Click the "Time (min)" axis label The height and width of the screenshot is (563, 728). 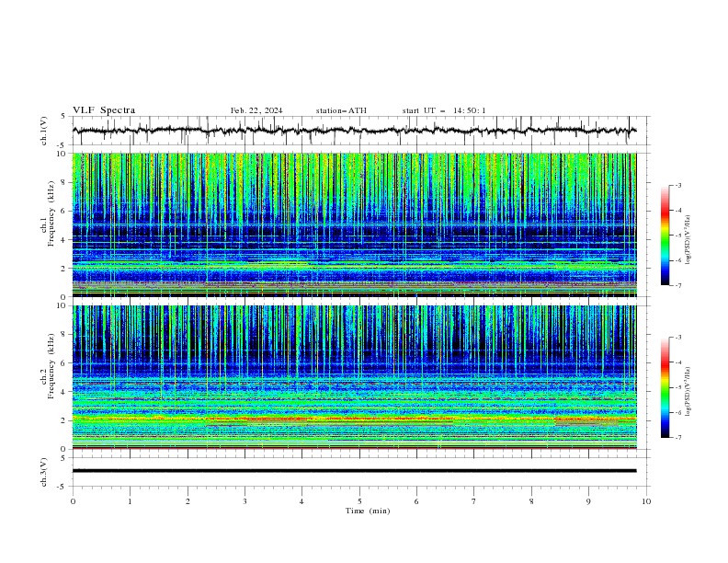[x=368, y=511]
